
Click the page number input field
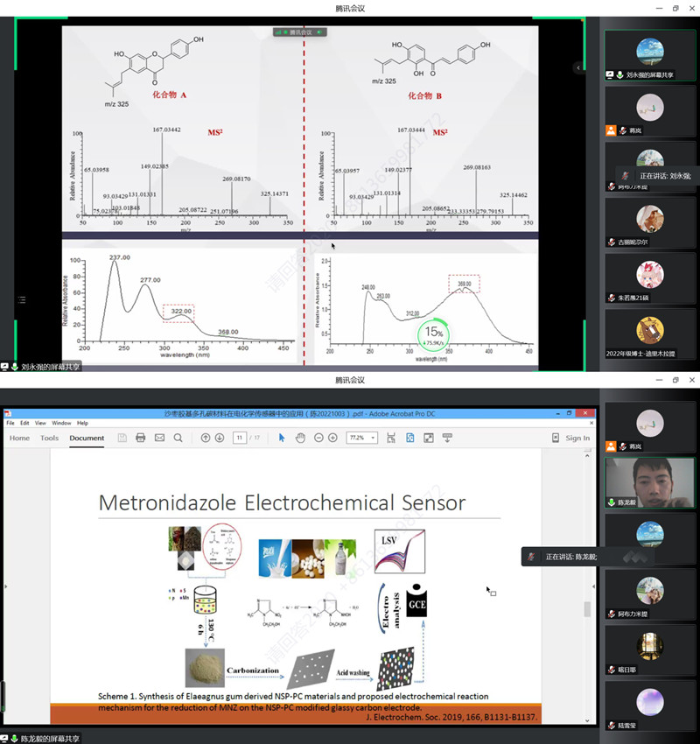point(239,438)
